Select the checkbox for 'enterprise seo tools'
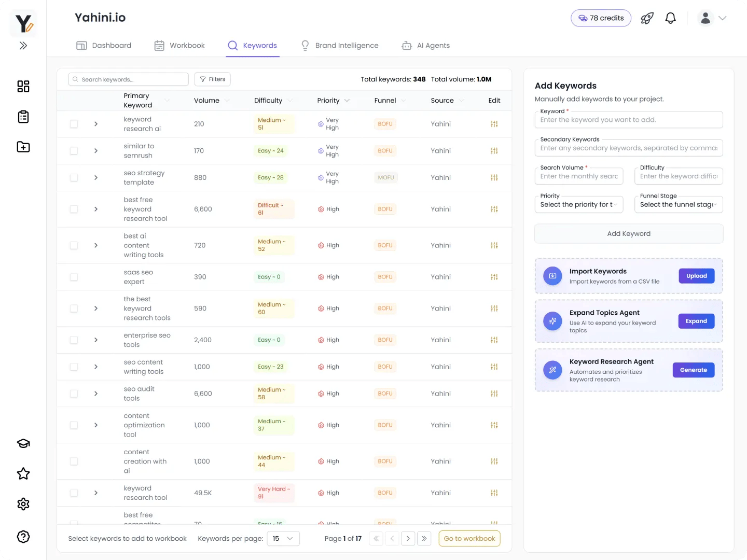 (74, 340)
